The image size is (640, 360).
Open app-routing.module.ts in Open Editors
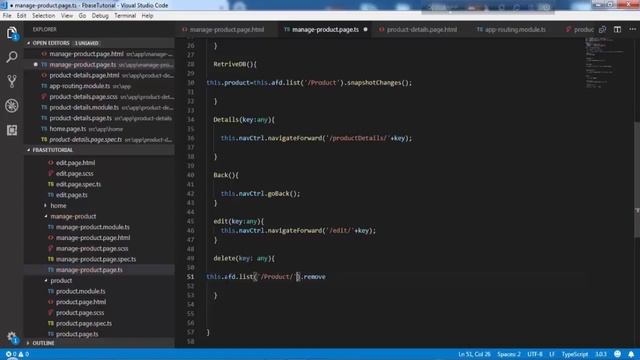[100, 86]
